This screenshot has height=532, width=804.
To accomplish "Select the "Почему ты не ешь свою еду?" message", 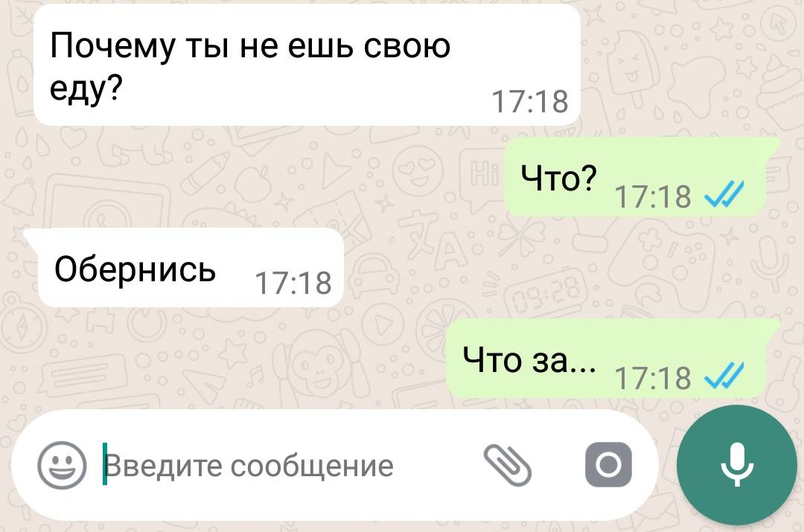I will click(307, 65).
